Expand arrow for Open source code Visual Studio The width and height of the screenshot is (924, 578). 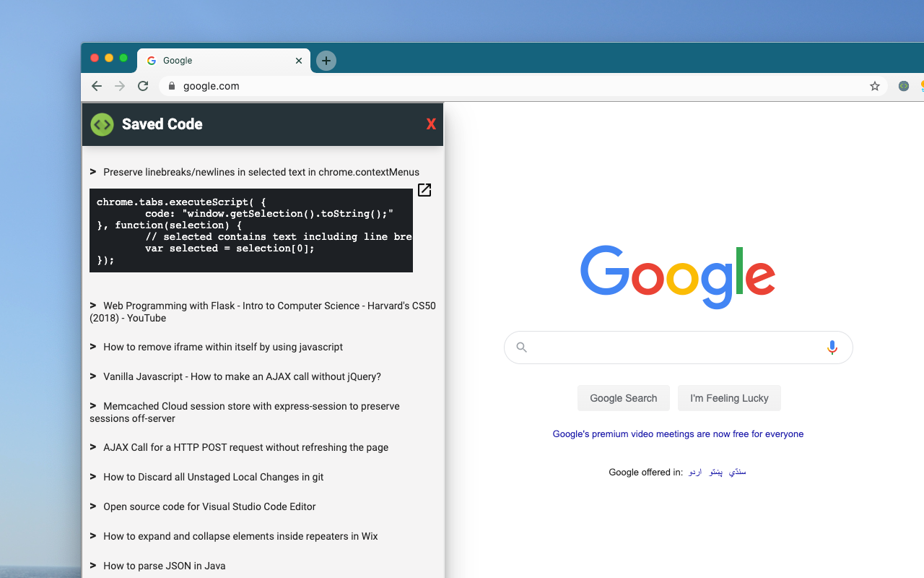click(93, 506)
